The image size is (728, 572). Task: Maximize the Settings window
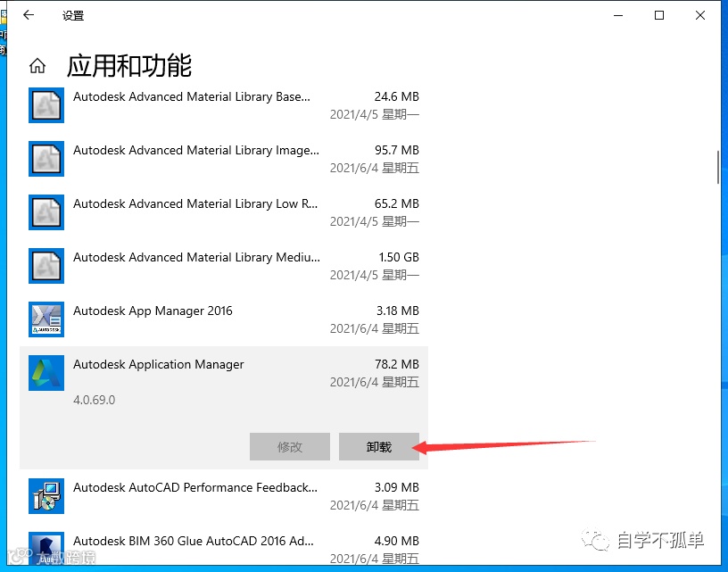[658, 15]
